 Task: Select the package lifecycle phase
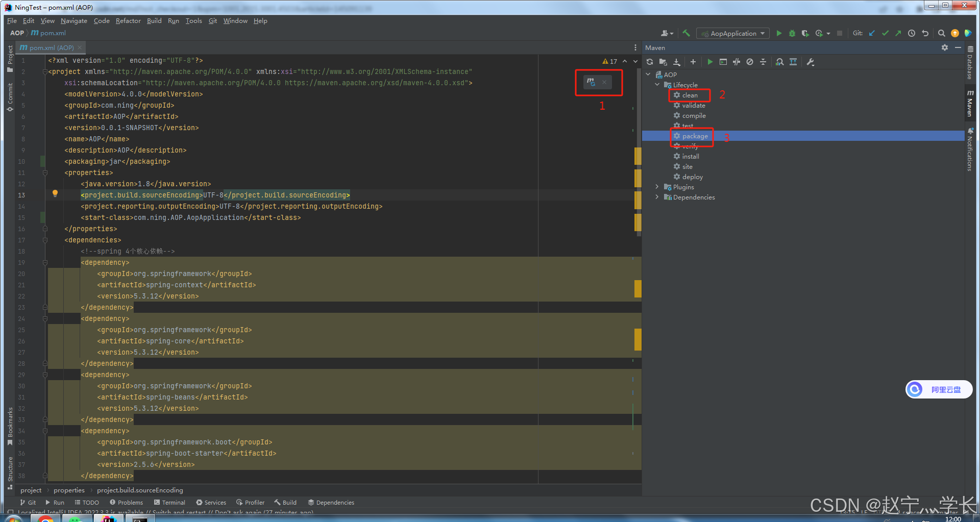(x=695, y=136)
